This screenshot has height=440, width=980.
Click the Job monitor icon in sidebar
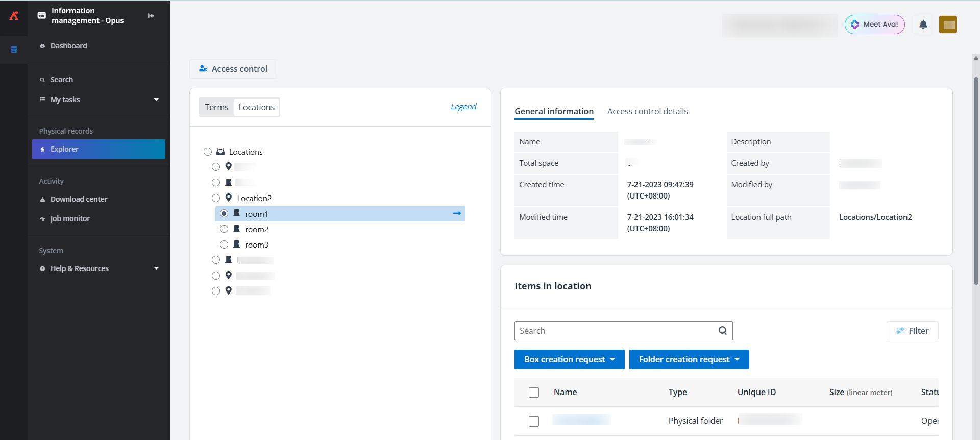(42, 218)
